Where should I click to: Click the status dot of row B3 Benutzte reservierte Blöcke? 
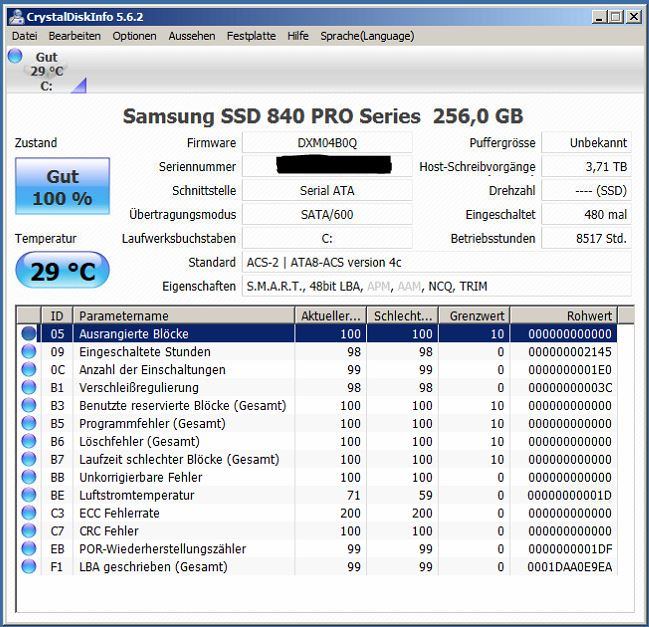point(29,405)
